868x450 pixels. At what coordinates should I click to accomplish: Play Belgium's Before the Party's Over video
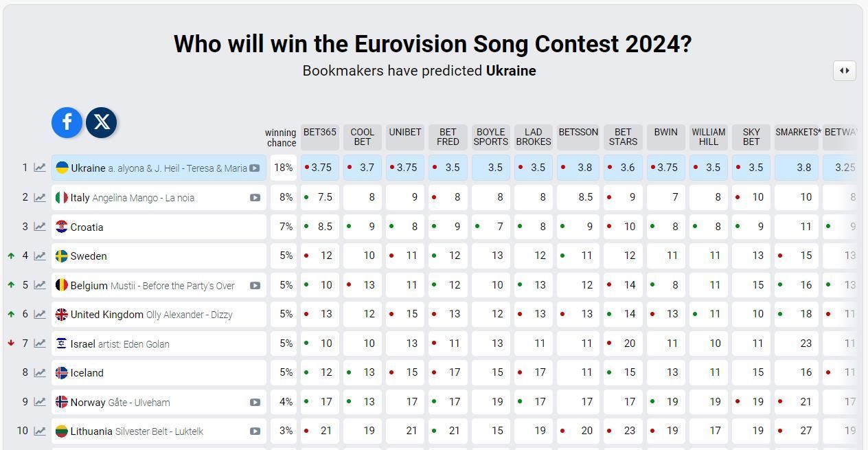(x=255, y=286)
